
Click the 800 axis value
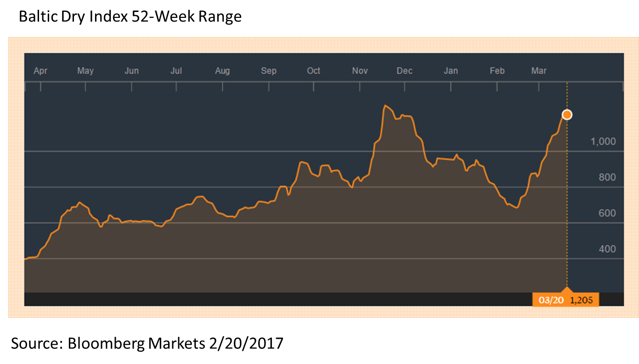pos(606,177)
